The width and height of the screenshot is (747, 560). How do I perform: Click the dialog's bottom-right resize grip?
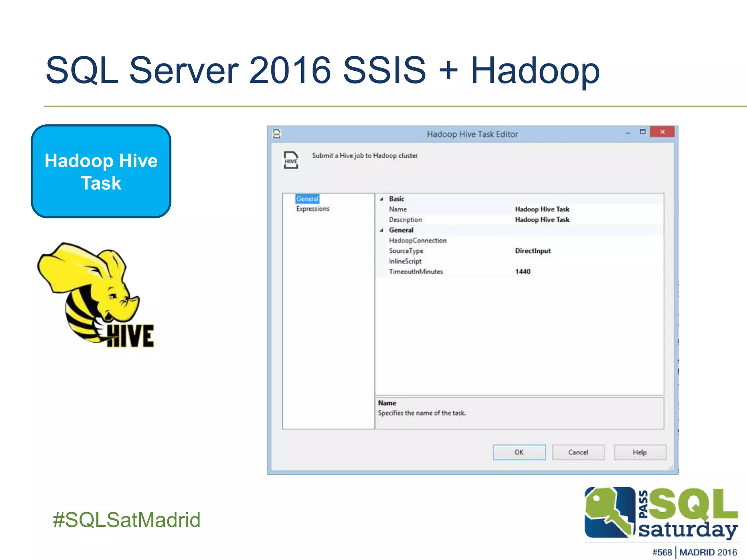point(670,467)
